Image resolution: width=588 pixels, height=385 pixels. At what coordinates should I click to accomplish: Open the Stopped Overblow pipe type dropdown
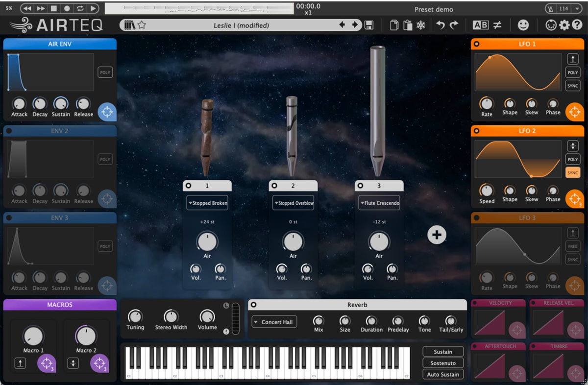click(293, 203)
